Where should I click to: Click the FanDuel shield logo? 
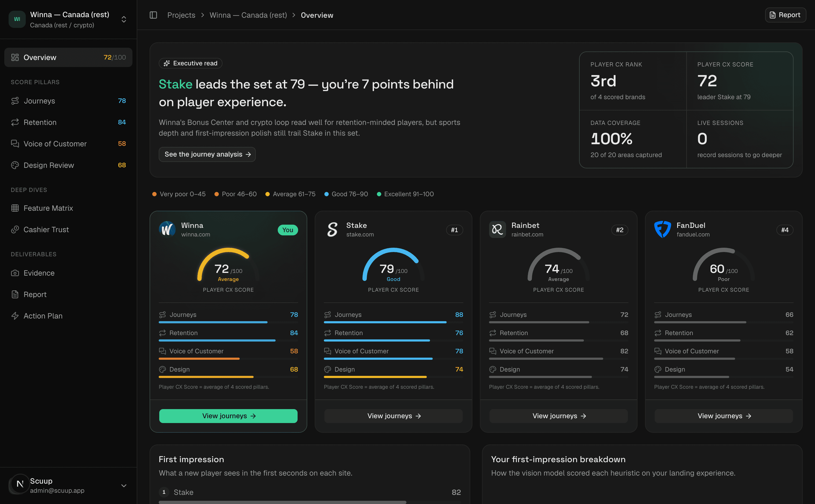pyautogui.click(x=663, y=229)
